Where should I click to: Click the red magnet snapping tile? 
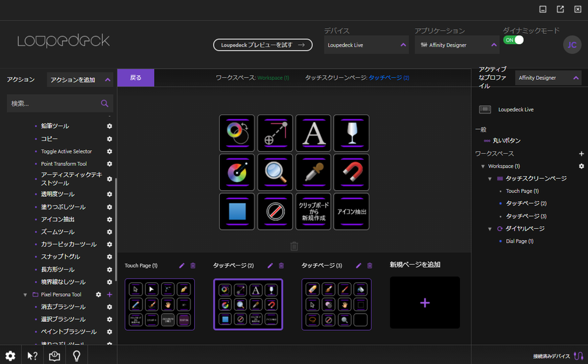pyautogui.click(x=352, y=172)
